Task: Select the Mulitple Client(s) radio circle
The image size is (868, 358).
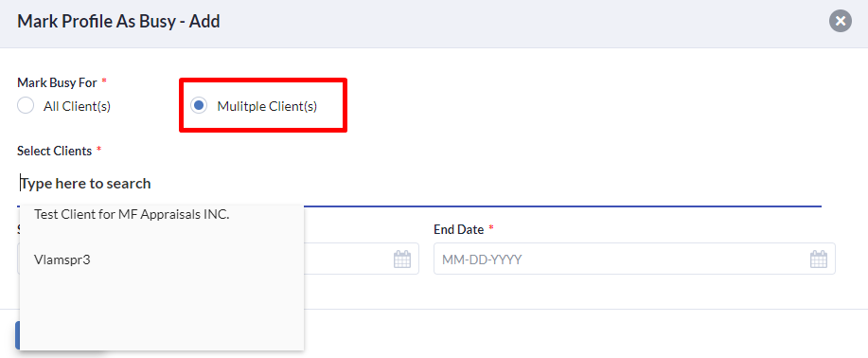Action: [199, 106]
